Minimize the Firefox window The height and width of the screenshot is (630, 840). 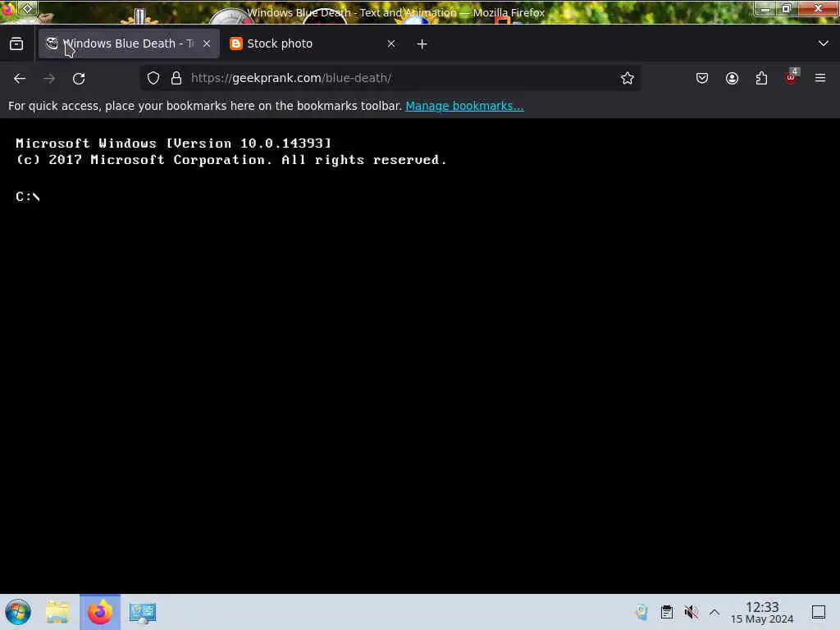pos(765,9)
